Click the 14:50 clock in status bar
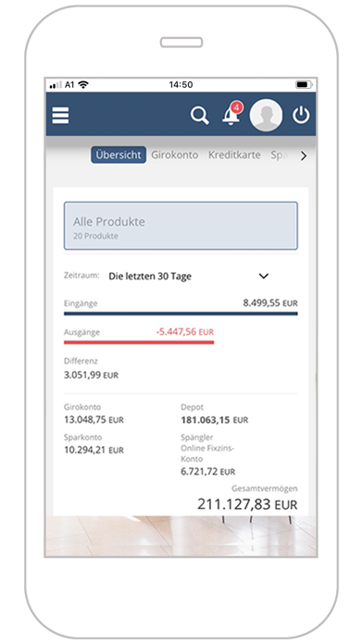363x644 pixels. tap(181, 84)
